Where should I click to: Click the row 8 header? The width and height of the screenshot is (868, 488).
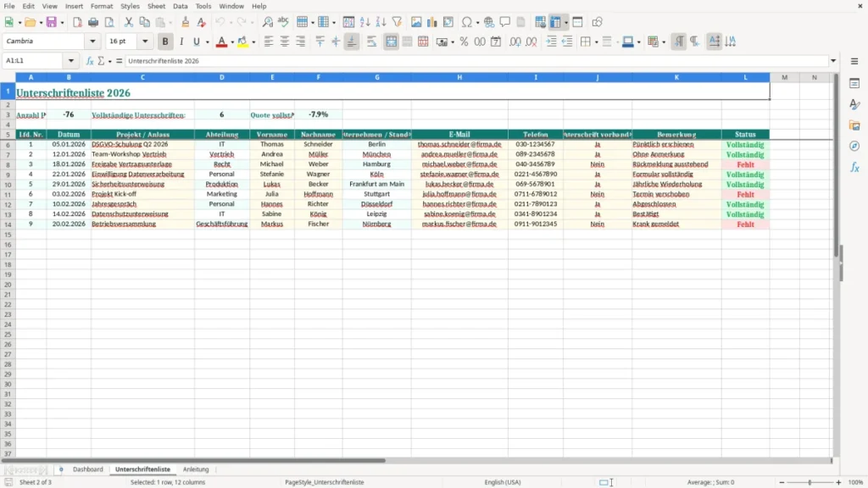[x=8, y=164]
